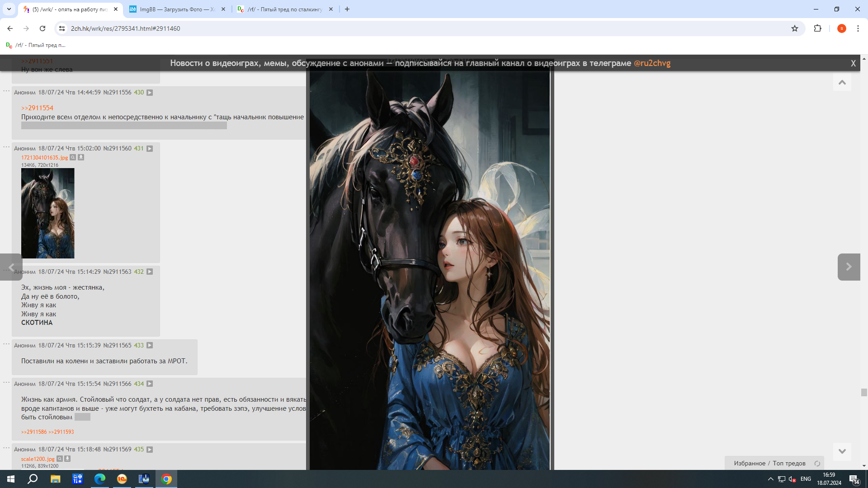
Task: Open the notification center icon
Action: 854,479
